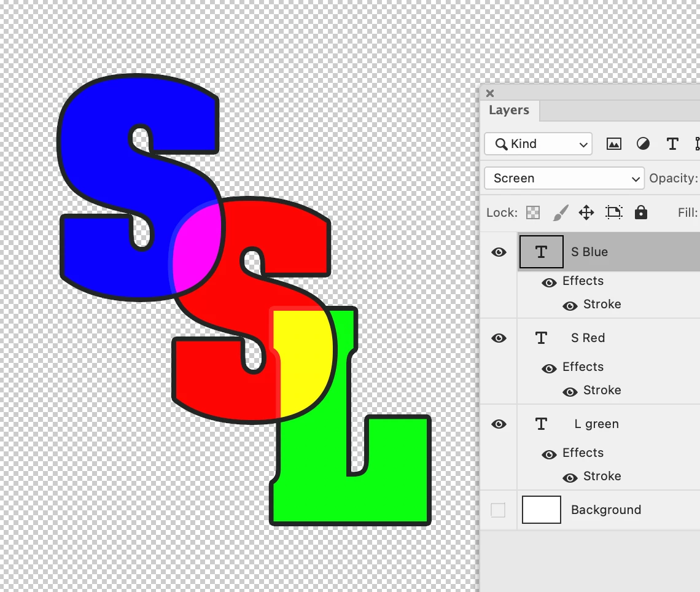Click the lock all padlock icon

pyautogui.click(x=640, y=212)
